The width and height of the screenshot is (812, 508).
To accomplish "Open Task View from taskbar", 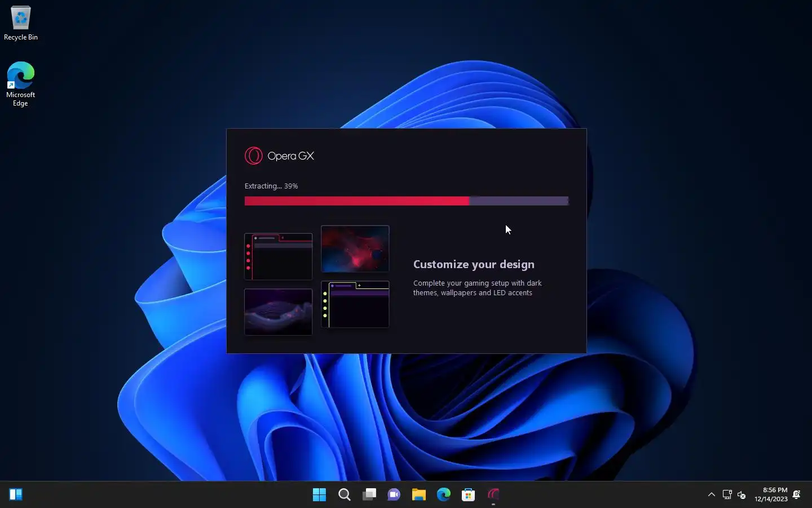I will point(369,494).
